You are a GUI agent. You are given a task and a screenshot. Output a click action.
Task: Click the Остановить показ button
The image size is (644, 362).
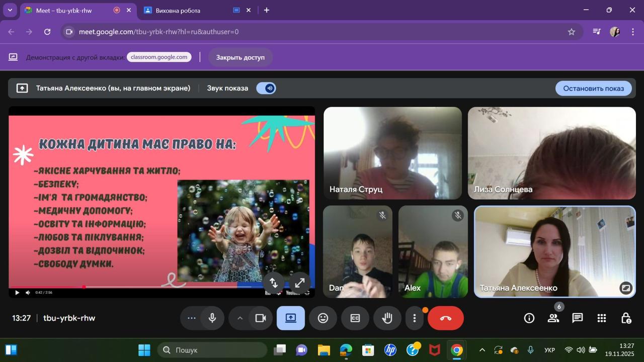(x=593, y=88)
